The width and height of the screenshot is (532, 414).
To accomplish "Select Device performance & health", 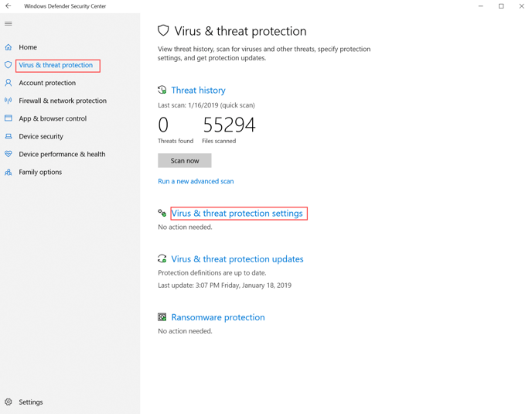I will 62,154.
